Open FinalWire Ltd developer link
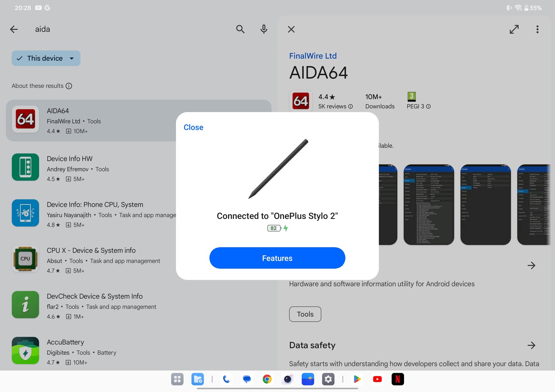555x392 pixels. click(x=313, y=56)
